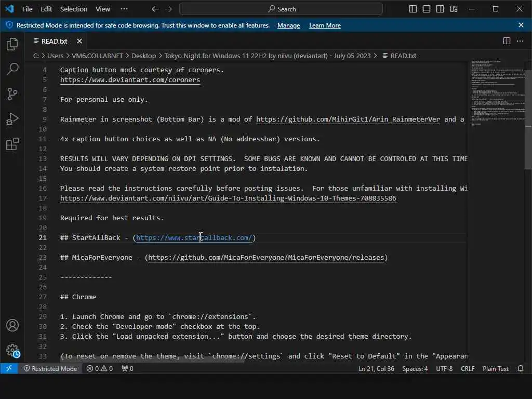Expand the Tokyo Night folder breadcrumb
Image resolution: width=532 pixels, height=399 pixels.
tap(268, 56)
